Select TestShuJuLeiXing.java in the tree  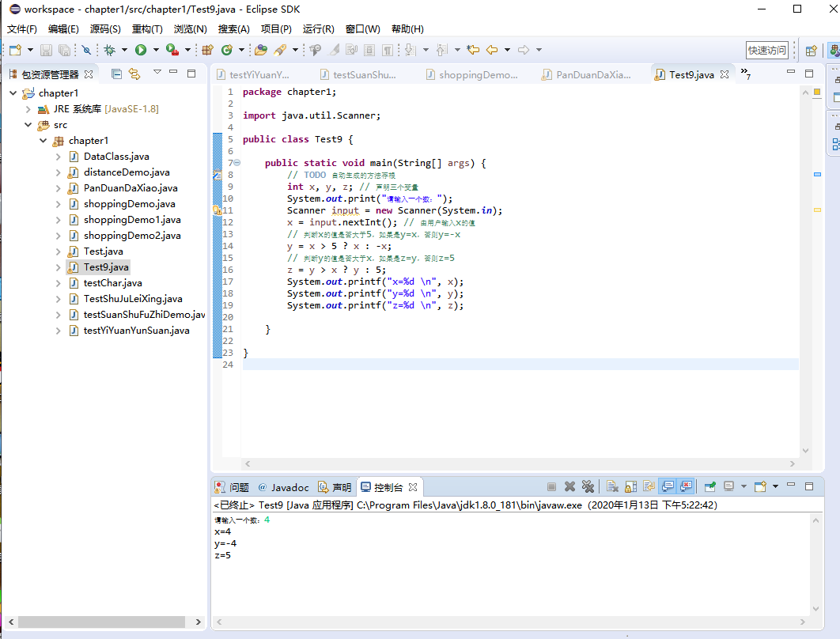133,299
